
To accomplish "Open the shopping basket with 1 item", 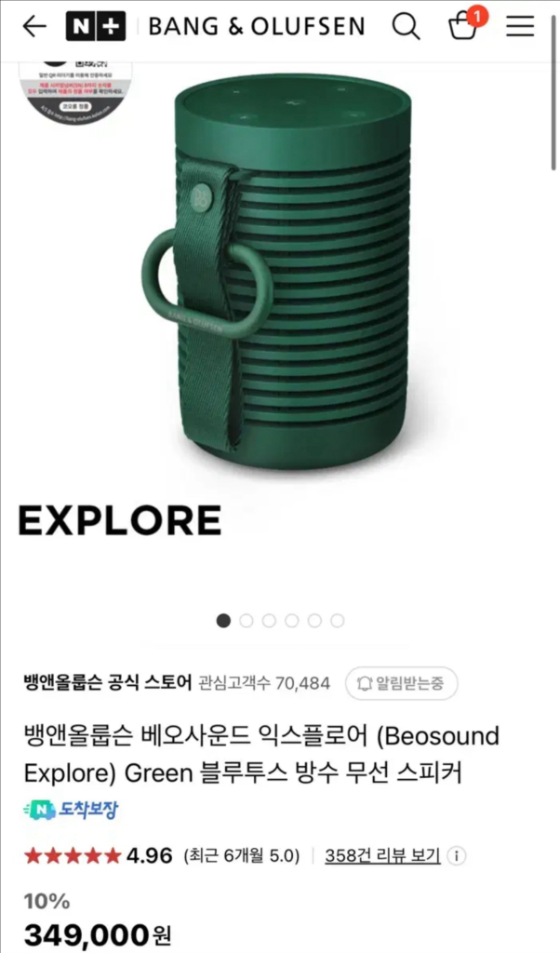I will [x=466, y=24].
